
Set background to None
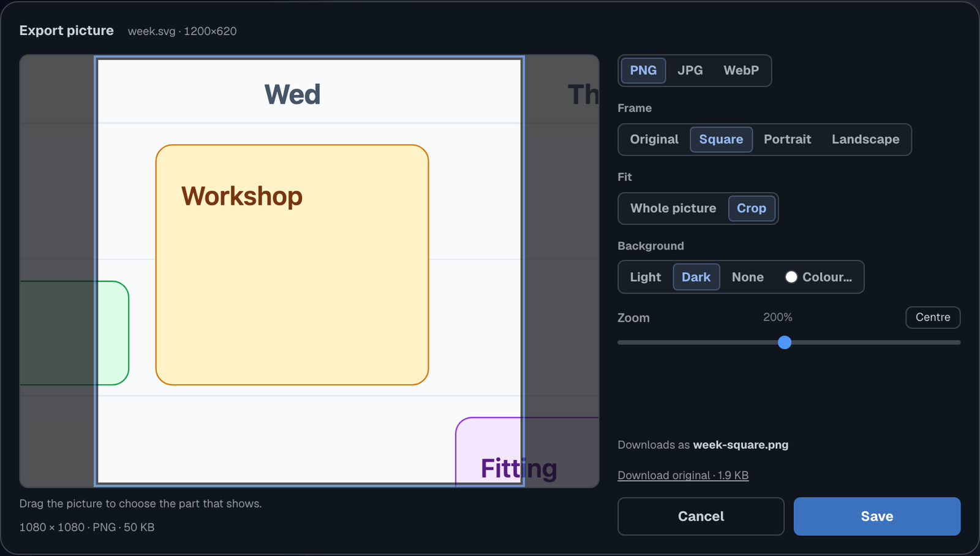tap(748, 277)
